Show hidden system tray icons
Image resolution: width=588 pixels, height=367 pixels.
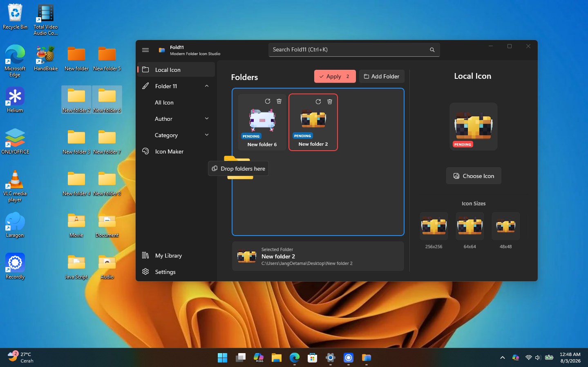coord(503,358)
